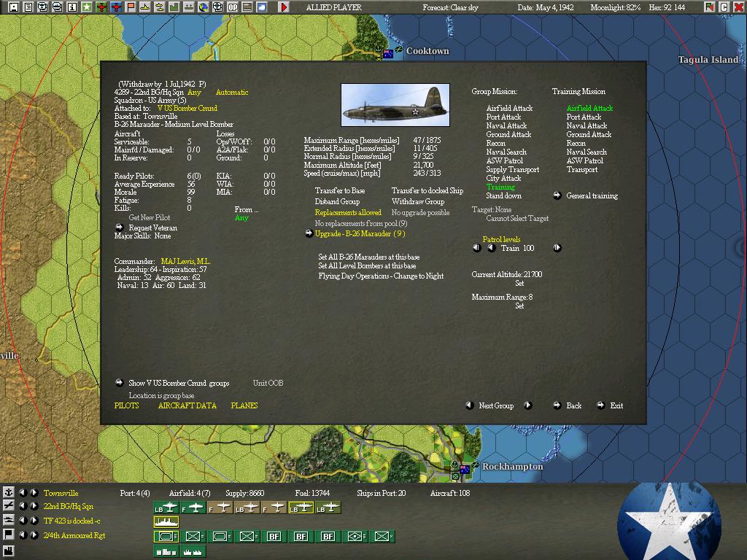Toggle Flying Day Operations to Night
The image size is (747, 560).
click(381, 276)
